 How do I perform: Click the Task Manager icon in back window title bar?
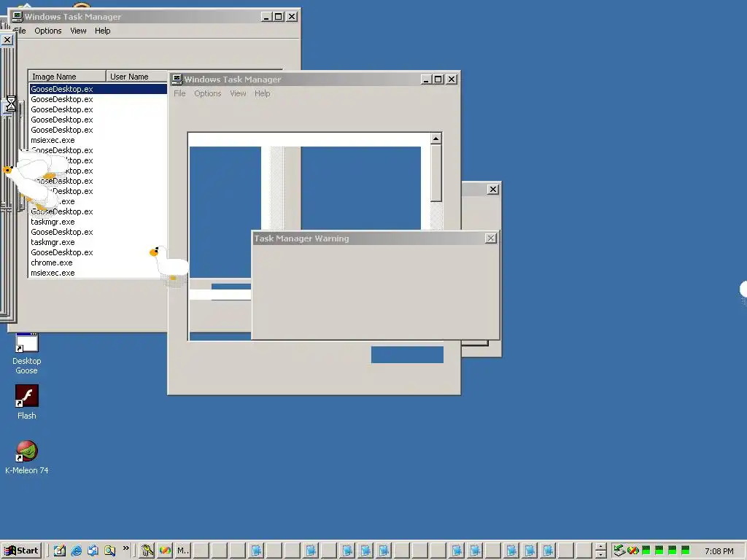(x=18, y=17)
